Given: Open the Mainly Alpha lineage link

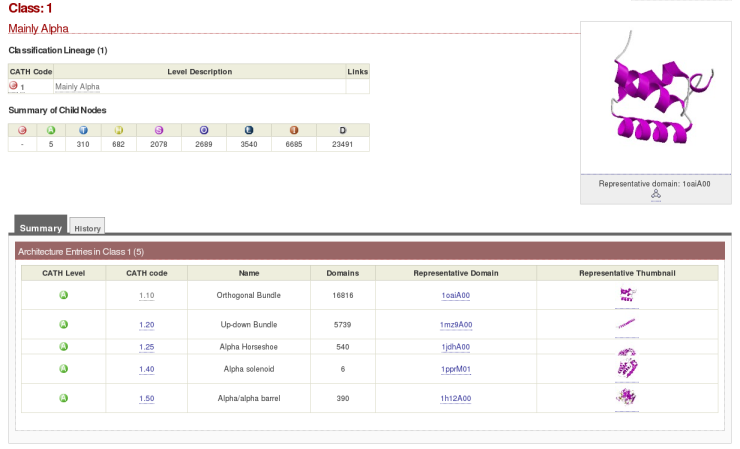Looking at the screenshot, I should (77, 87).
